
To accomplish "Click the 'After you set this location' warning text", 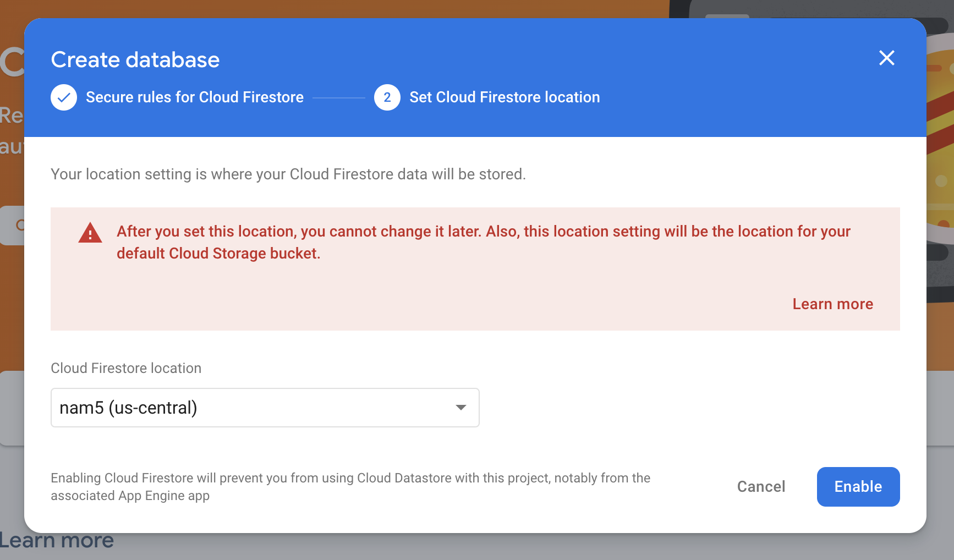I will click(x=484, y=242).
